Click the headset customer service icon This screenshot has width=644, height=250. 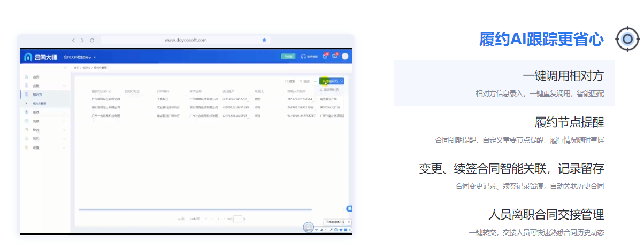(x=303, y=56)
